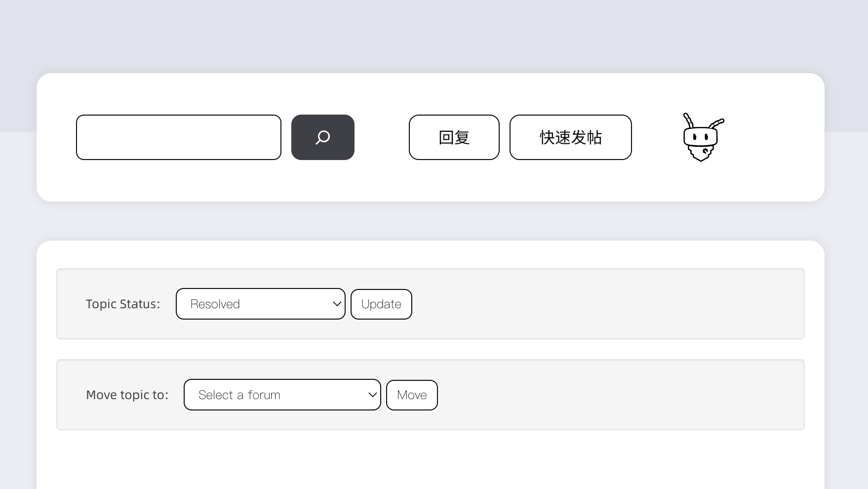Focus the empty search input field
This screenshot has height=489, width=868.
(x=179, y=137)
